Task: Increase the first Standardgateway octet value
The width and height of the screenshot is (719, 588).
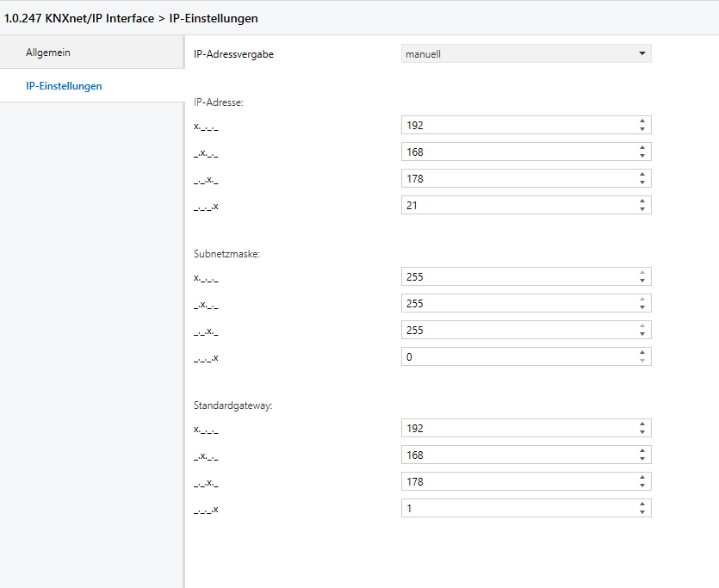Action: (x=642, y=424)
